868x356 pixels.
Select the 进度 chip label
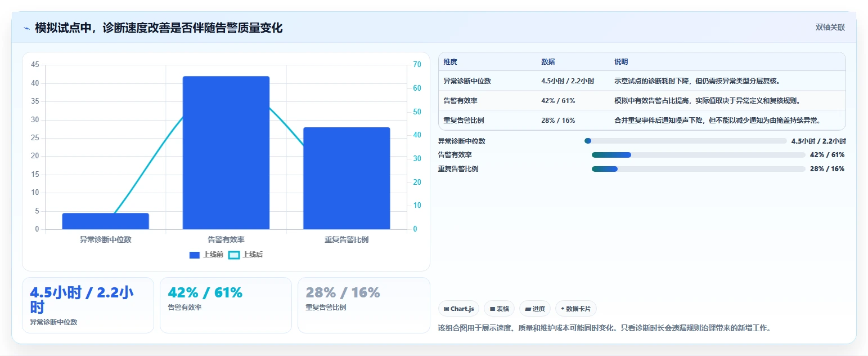(538, 309)
